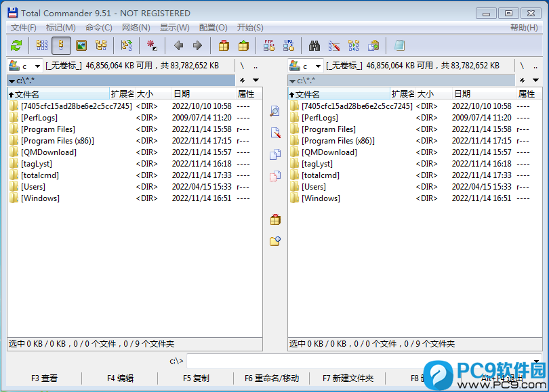Open the FTP connect icon
The height and width of the screenshot is (392, 549).
pos(269,45)
